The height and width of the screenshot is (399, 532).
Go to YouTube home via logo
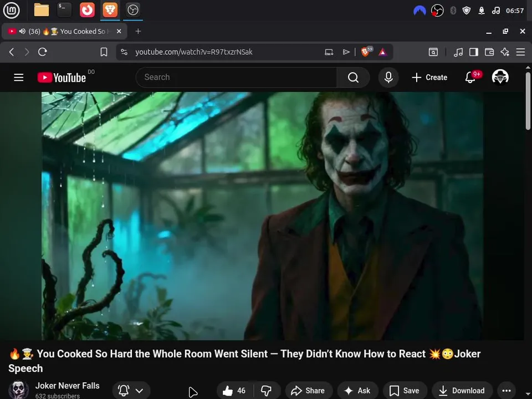62,78
